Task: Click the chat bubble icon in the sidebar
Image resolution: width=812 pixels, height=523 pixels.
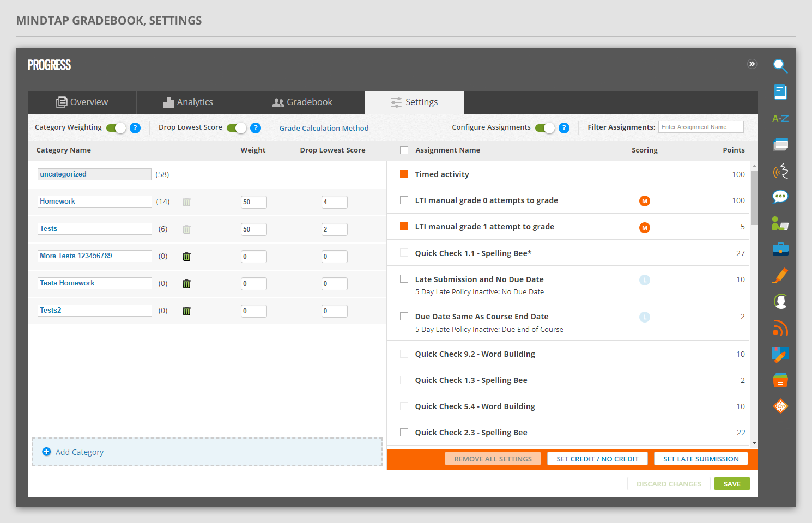Action: coord(780,197)
